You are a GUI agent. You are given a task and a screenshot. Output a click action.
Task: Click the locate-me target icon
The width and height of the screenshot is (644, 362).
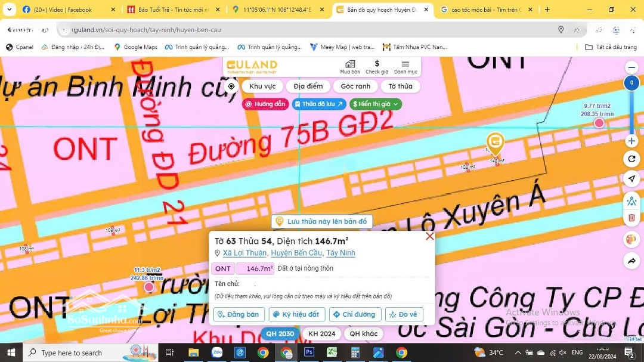(x=231, y=86)
